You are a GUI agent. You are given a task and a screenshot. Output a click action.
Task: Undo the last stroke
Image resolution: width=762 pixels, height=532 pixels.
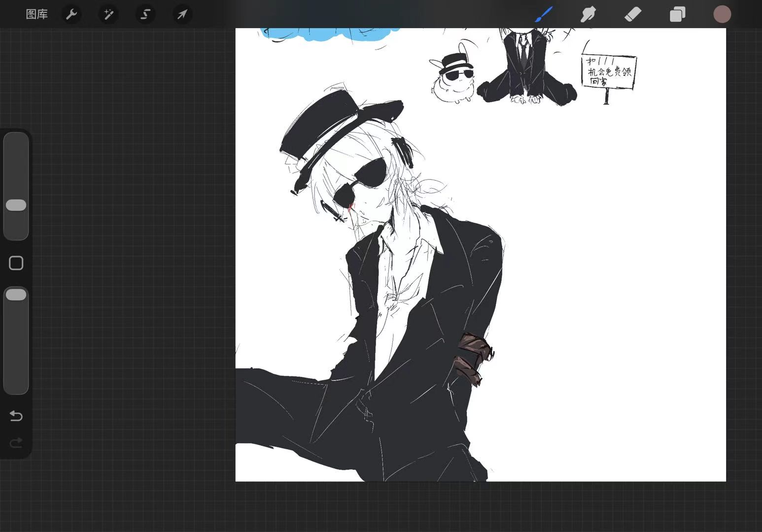click(16, 416)
